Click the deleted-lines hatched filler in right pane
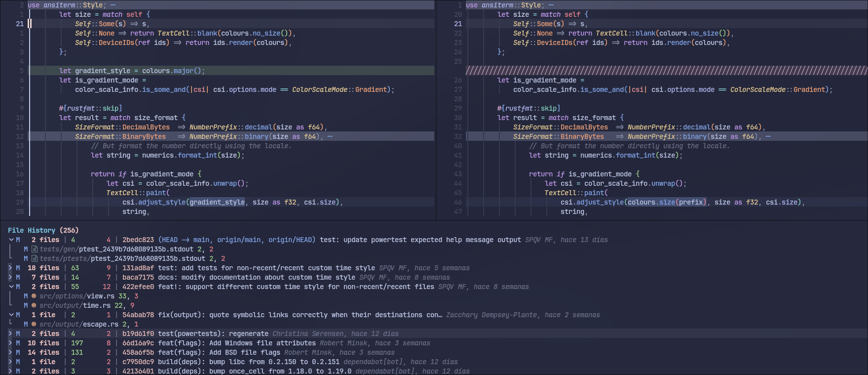The height and width of the screenshot is (375, 868). pyautogui.click(x=666, y=71)
